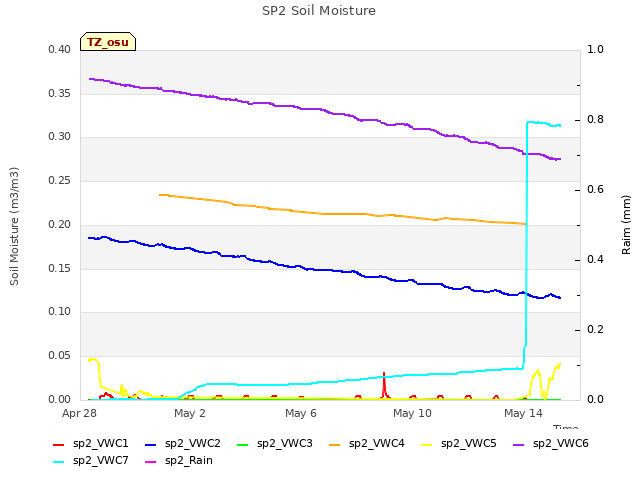Viewport: 640px width, 480px height.
Task: Click the 0.40 left axis tick value
Action: (x=60, y=50)
